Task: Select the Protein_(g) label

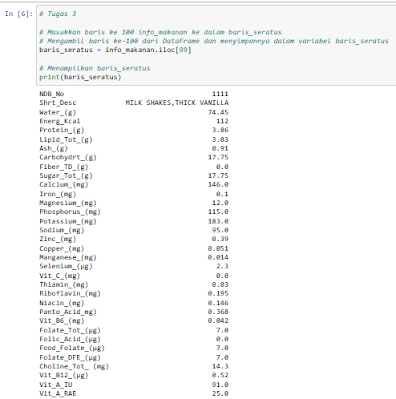Action: coord(62,130)
